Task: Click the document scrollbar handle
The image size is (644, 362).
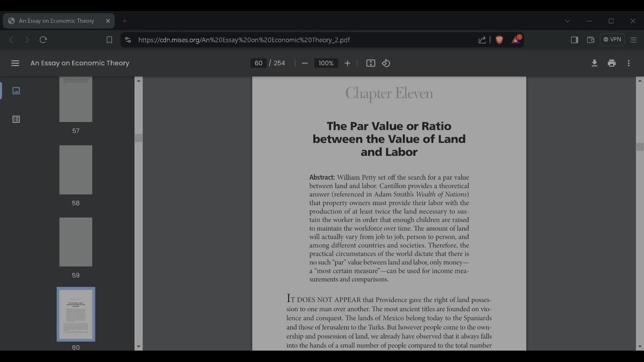Action: (640, 147)
